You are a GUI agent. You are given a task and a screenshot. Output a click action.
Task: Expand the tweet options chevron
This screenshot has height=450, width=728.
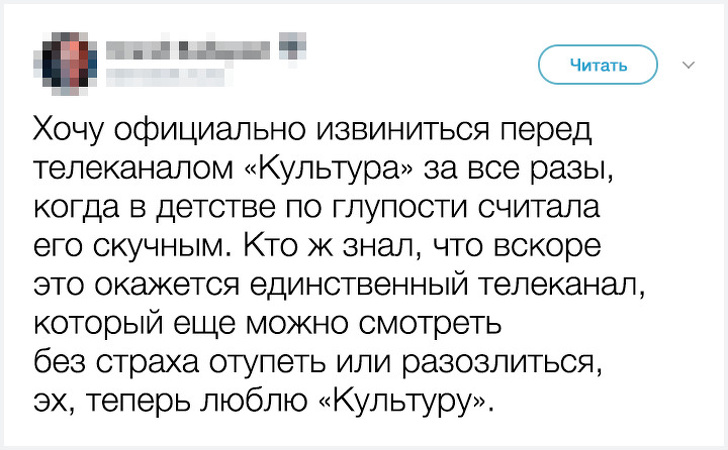[x=688, y=66]
